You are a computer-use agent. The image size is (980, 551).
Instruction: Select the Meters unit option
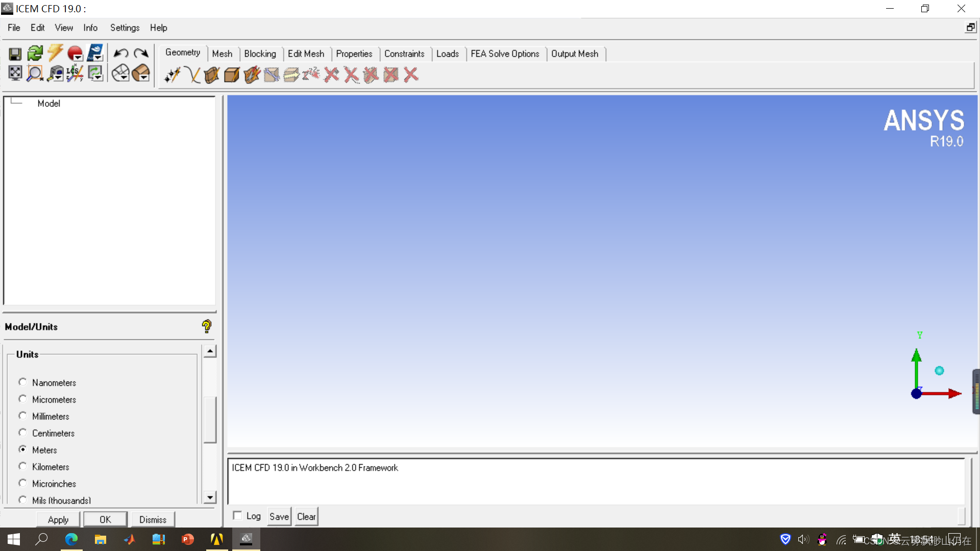click(23, 449)
